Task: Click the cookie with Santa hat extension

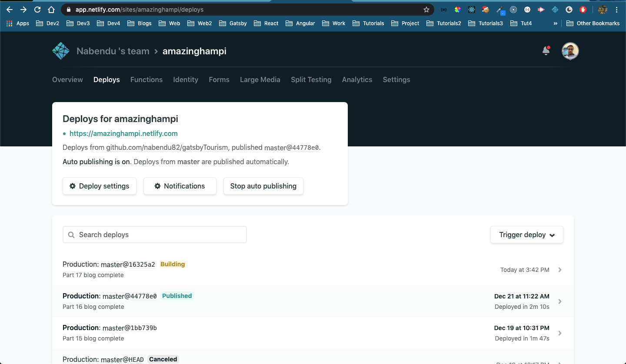Action: click(x=486, y=10)
